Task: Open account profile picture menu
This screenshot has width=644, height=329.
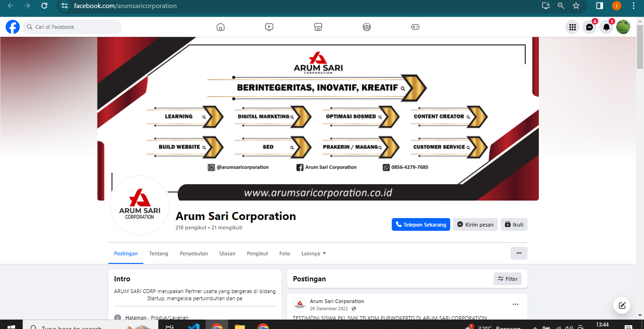Action: pyautogui.click(x=623, y=27)
